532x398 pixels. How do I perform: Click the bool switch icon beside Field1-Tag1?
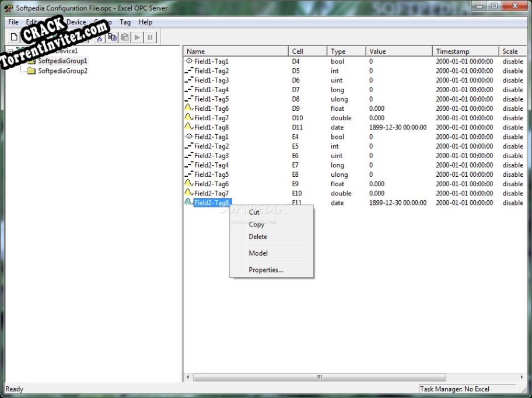tap(188, 61)
